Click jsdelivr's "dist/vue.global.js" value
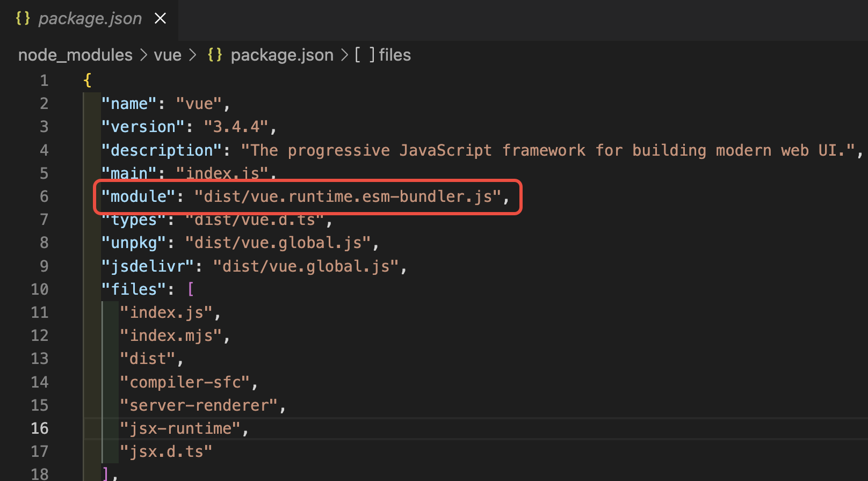Screen dimensions: 868x481 point(306,266)
